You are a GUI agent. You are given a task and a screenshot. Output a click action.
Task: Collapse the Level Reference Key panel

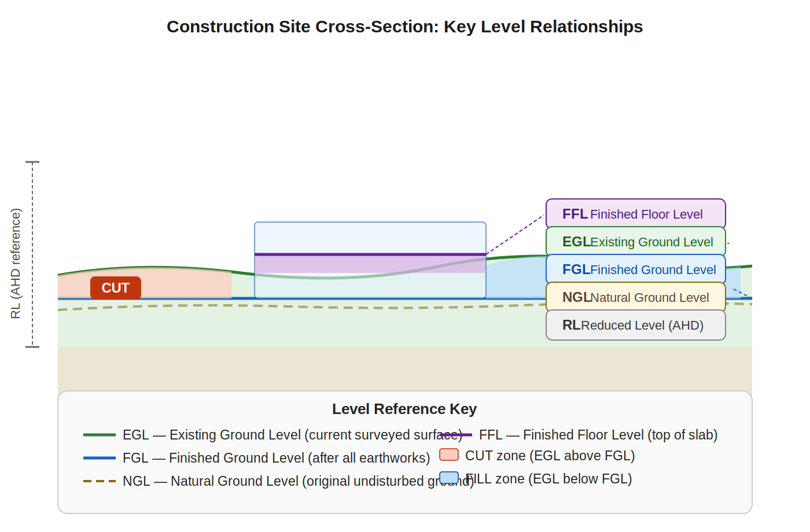click(404, 409)
